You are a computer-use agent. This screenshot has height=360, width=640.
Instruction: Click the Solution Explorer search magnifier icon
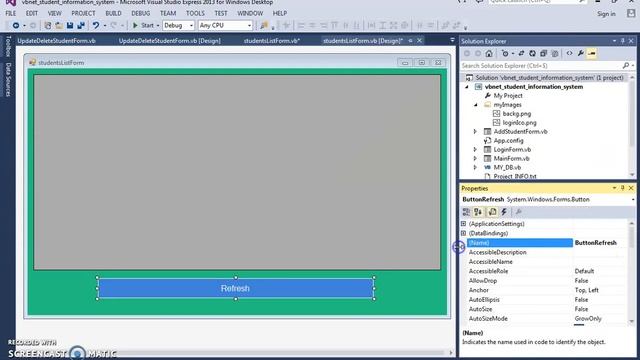(x=626, y=66)
